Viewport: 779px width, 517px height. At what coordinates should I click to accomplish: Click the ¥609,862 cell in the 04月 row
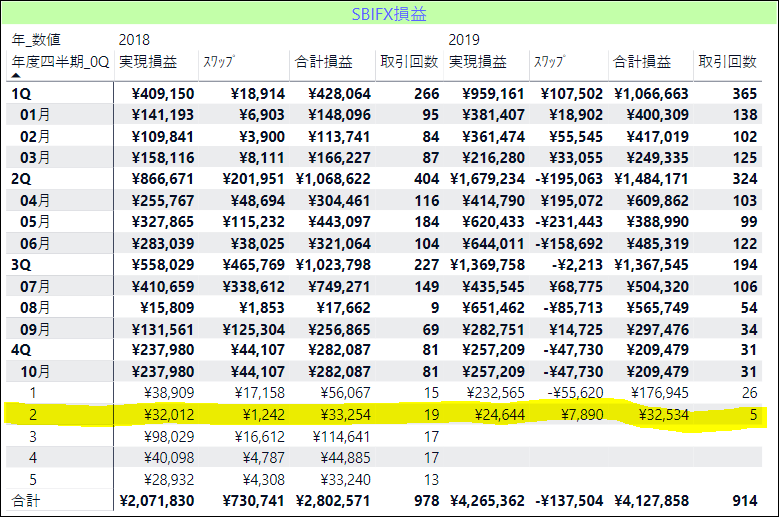[657, 201]
